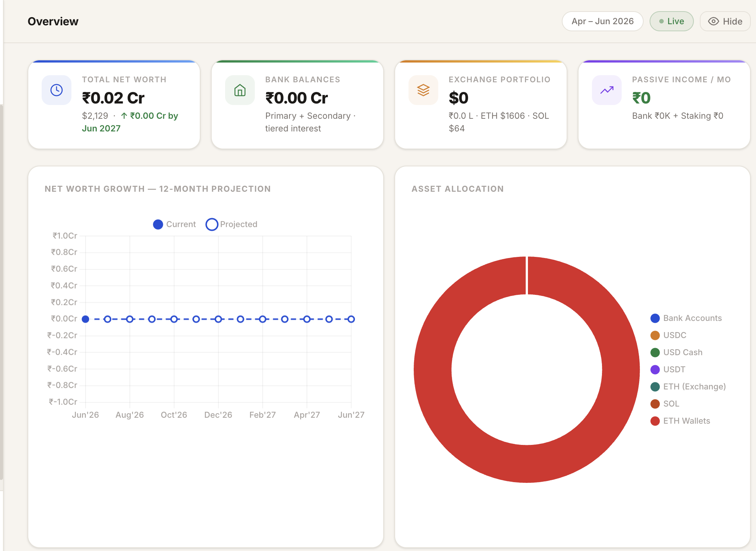Click the $0 exchange portfolio value
Image resolution: width=756 pixels, height=551 pixels.
point(458,98)
